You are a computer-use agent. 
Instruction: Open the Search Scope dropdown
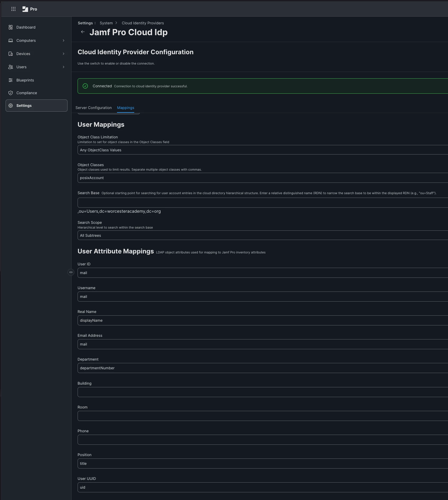tap(263, 235)
